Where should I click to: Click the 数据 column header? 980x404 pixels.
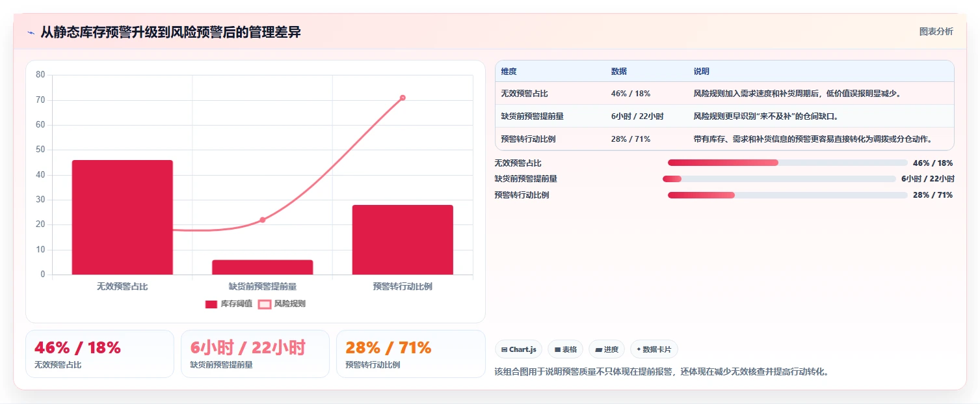click(x=619, y=72)
